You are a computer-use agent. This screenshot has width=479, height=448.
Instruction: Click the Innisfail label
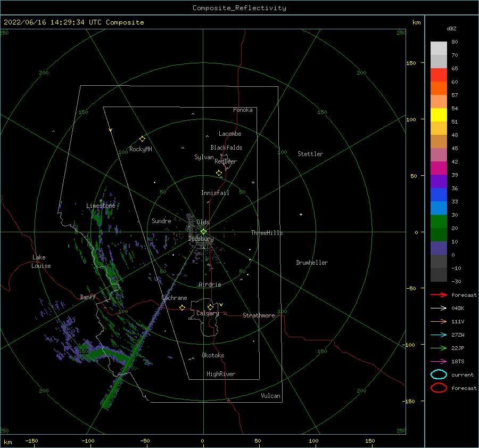coord(215,193)
